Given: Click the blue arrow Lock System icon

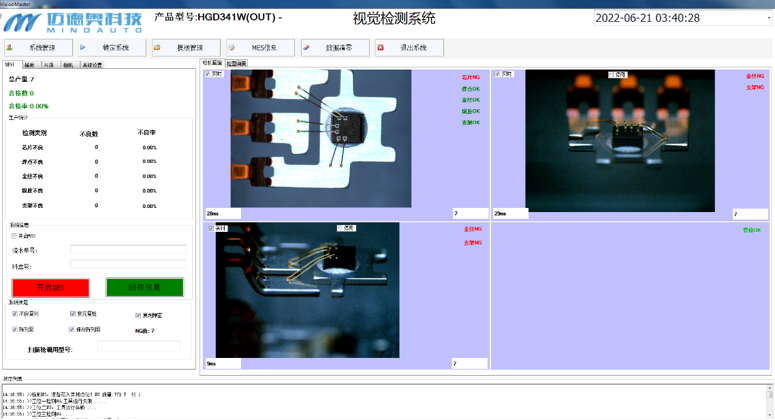Looking at the screenshot, I should point(83,47).
